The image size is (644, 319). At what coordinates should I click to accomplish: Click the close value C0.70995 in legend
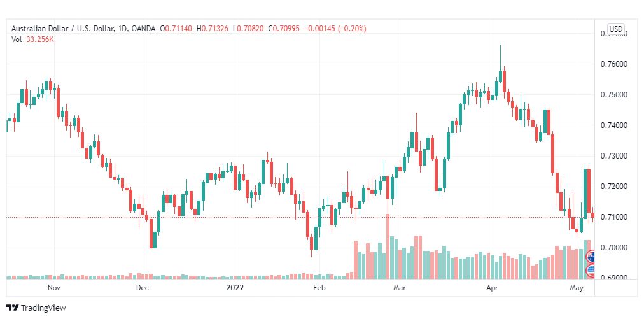pyautogui.click(x=284, y=29)
